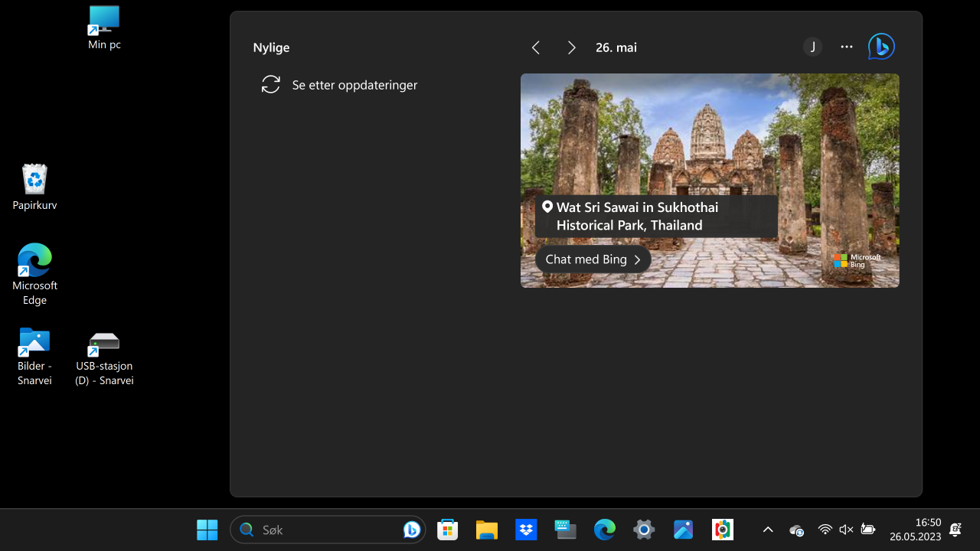Advance to the next date with the right chevron
Image resolution: width=980 pixels, height=551 pixels.
571,47
